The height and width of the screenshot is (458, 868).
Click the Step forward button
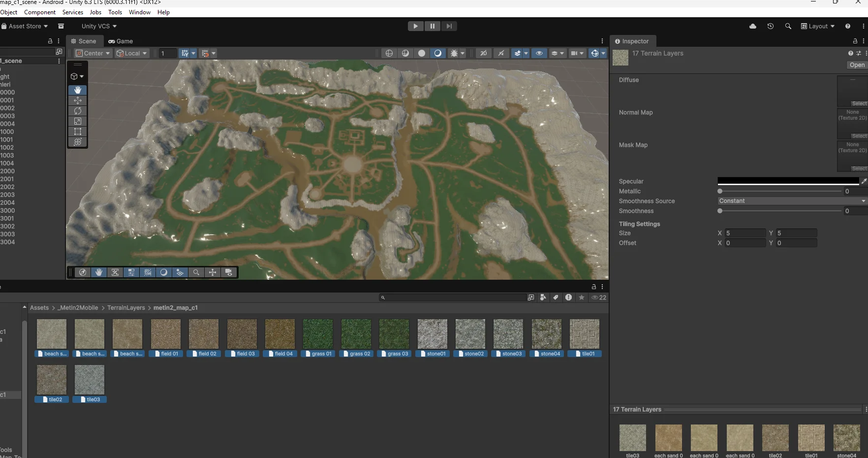[x=449, y=26]
